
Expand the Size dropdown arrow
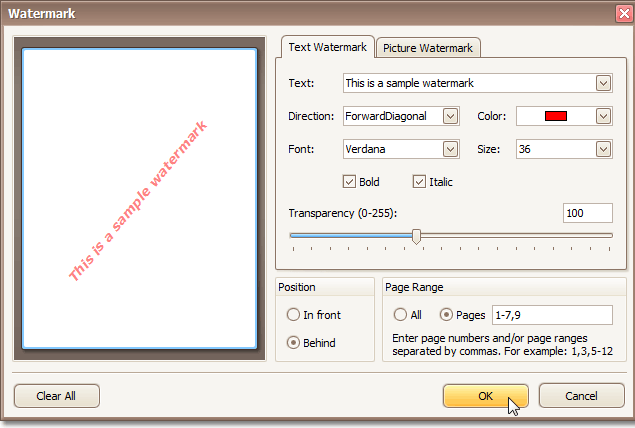pos(603,149)
